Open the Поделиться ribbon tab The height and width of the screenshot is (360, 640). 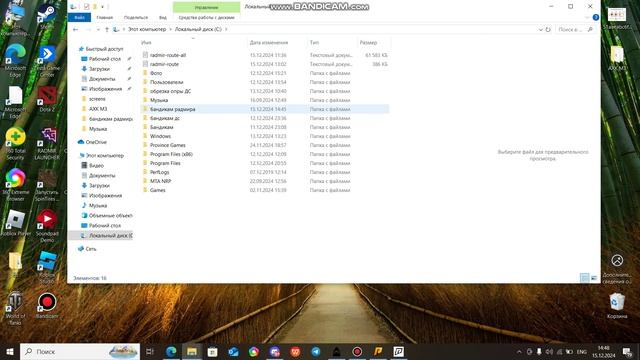136,18
